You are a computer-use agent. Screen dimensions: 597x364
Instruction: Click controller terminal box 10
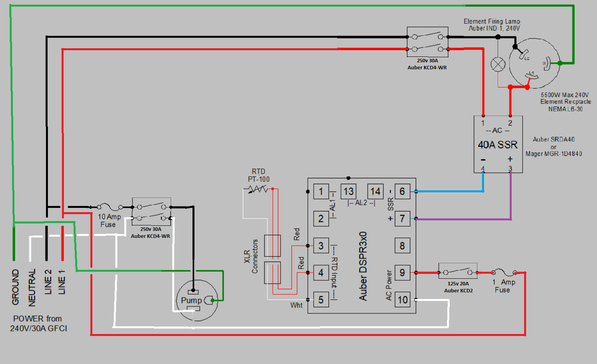coord(403,300)
